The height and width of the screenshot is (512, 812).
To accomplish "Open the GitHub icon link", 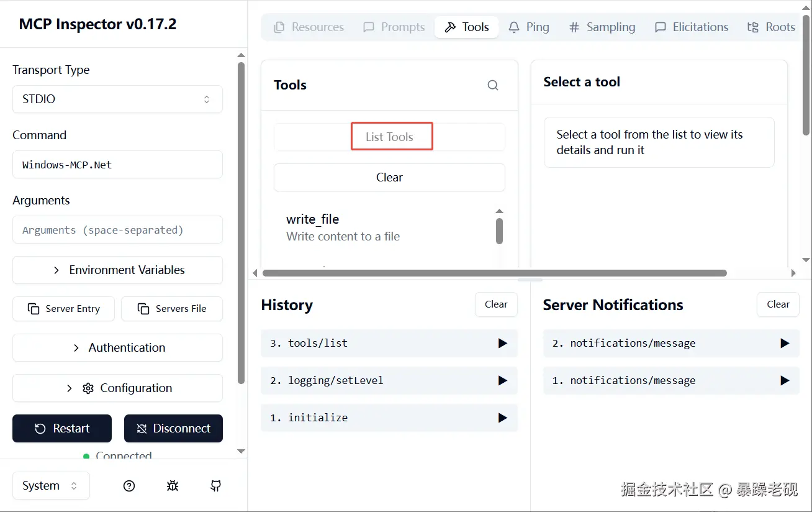I will [x=215, y=486].
